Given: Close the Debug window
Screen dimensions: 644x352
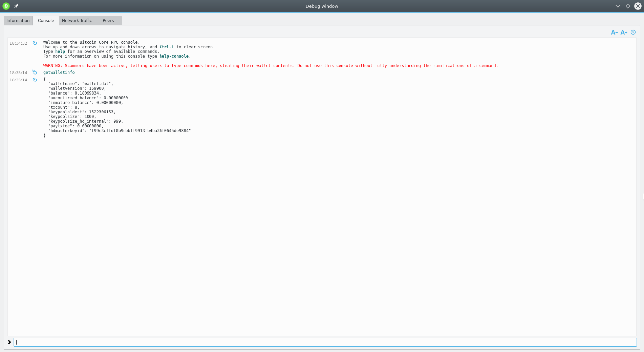Looking at the screenshot, I should coord(638,6).
